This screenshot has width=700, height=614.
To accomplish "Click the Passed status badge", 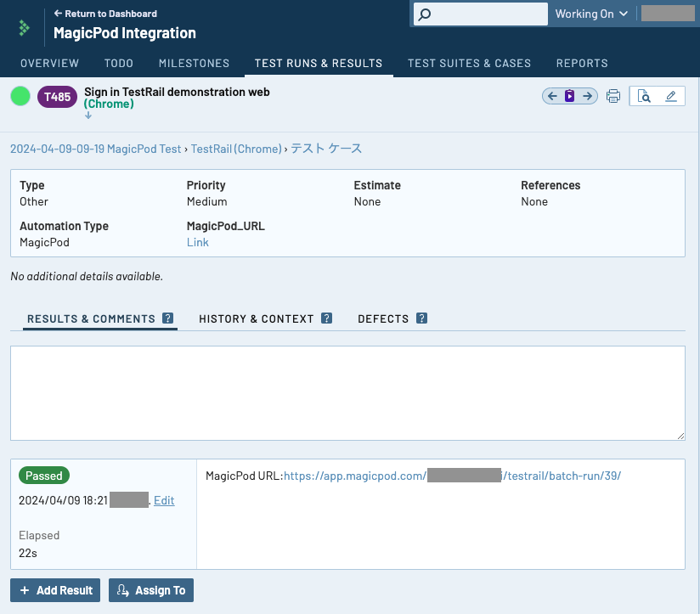I will [44, 476].
